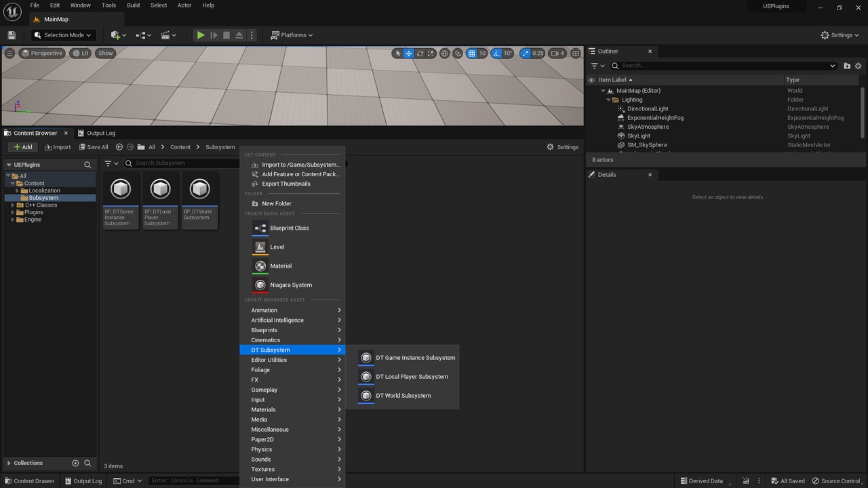Open play mode options three-dot menu
Screen dimensions: 868x488
[x=252, y=35]
